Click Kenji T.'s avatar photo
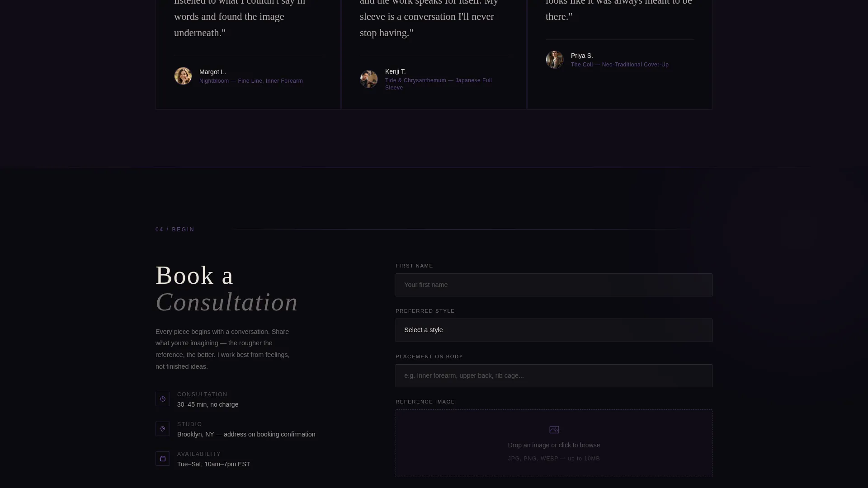Image resolution: width=868 pixels, height=488 pixels. pyautogui.click(x=369, y=79)
